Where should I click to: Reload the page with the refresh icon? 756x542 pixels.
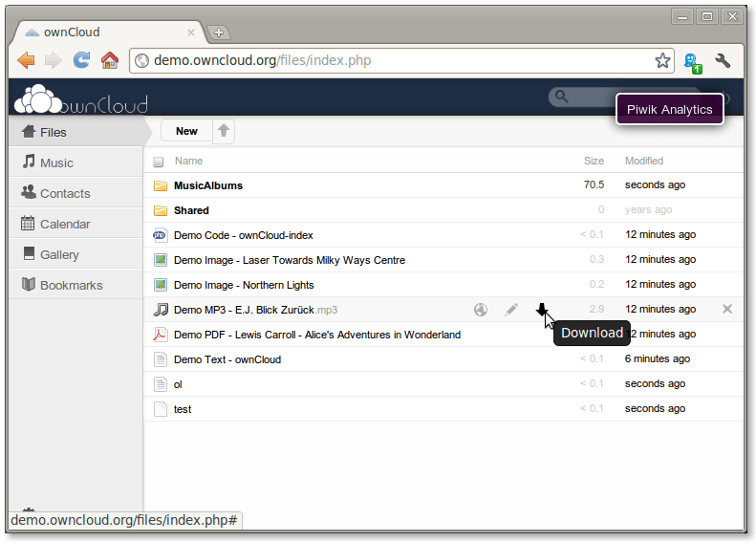click(81, 60)
